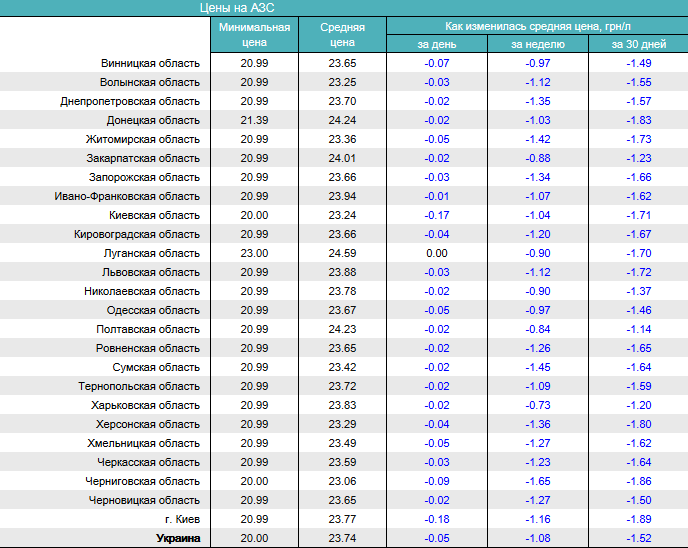Click Luhansk average price cell 24.59
The width and height of the screenshot is (688, 548).
(342, 253)
